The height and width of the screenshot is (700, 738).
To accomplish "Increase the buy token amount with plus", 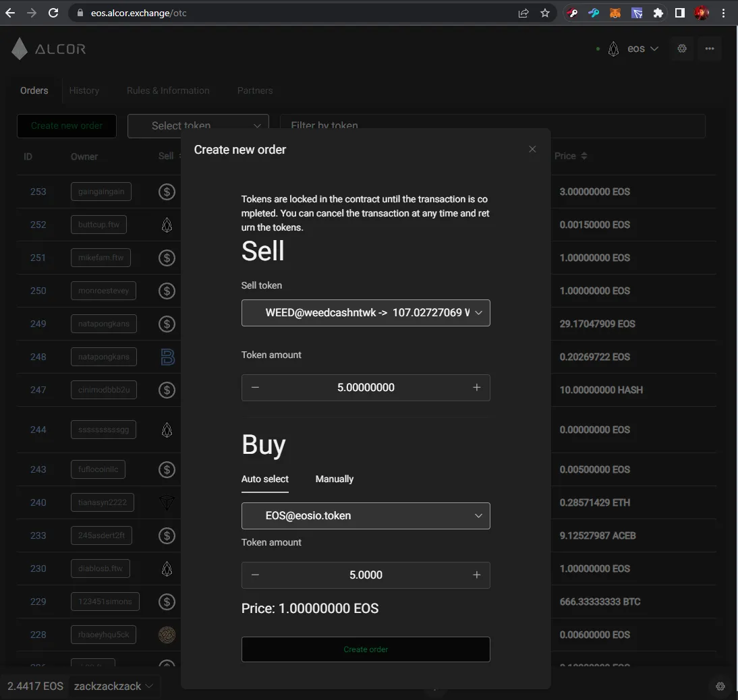I will [x=477, y=575].
